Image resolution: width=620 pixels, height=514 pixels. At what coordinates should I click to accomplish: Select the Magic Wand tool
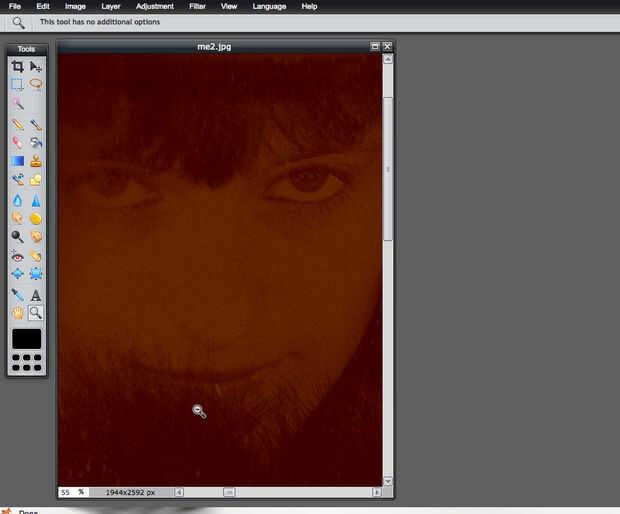pos(17,104)
